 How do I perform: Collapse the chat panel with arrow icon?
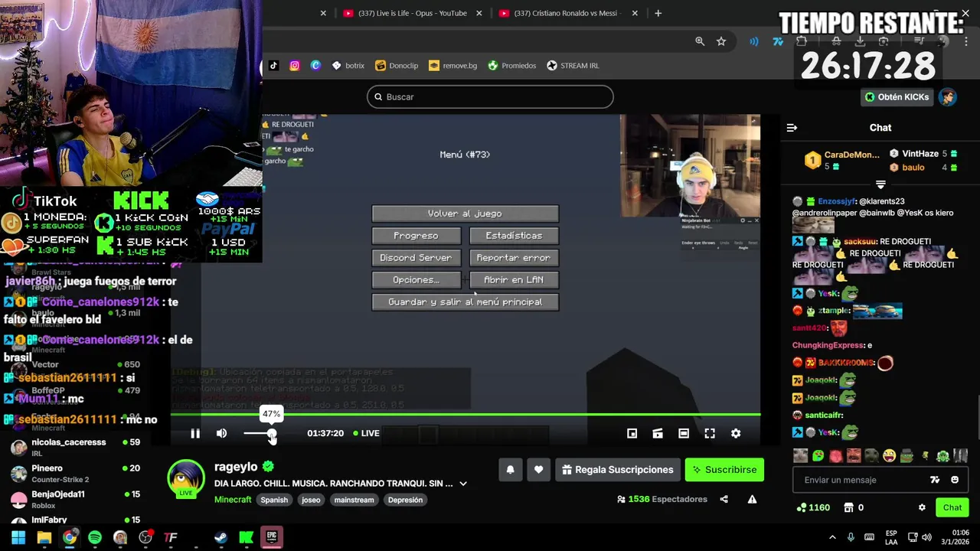click(x=792, y=128)
